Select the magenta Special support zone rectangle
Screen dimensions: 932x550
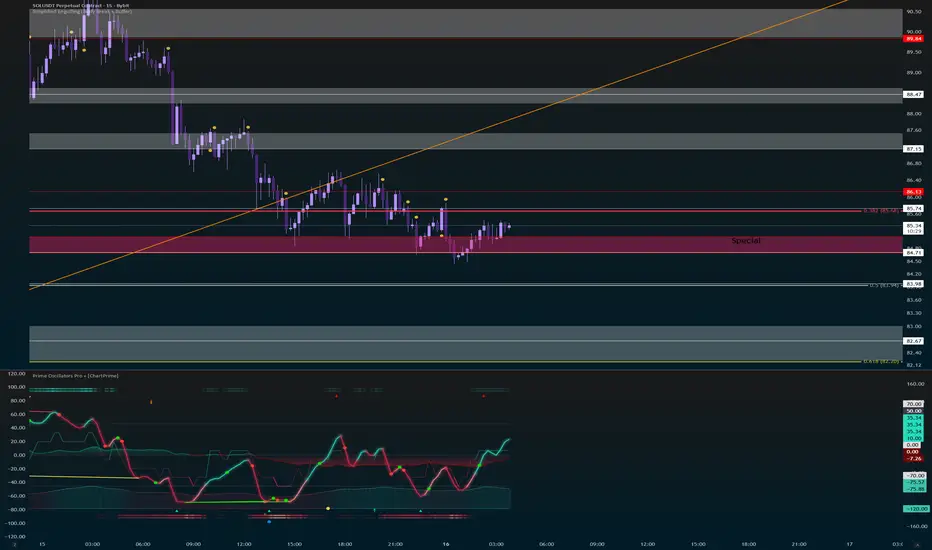(x=465, y=244)
